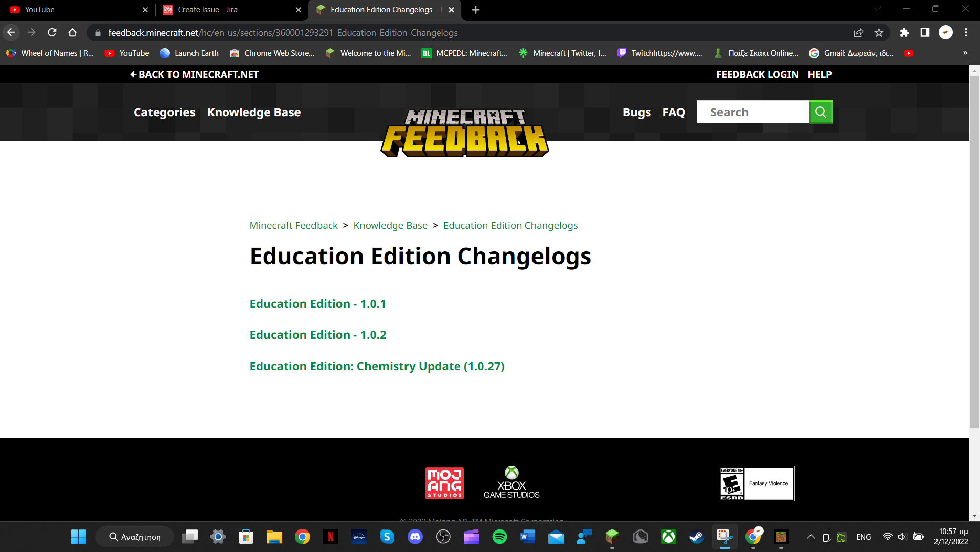The height and width of the screenshot is (552, 980).
Task: Open the MCPEDL Minecraft bookmark
Action: [x=464, y=53]
